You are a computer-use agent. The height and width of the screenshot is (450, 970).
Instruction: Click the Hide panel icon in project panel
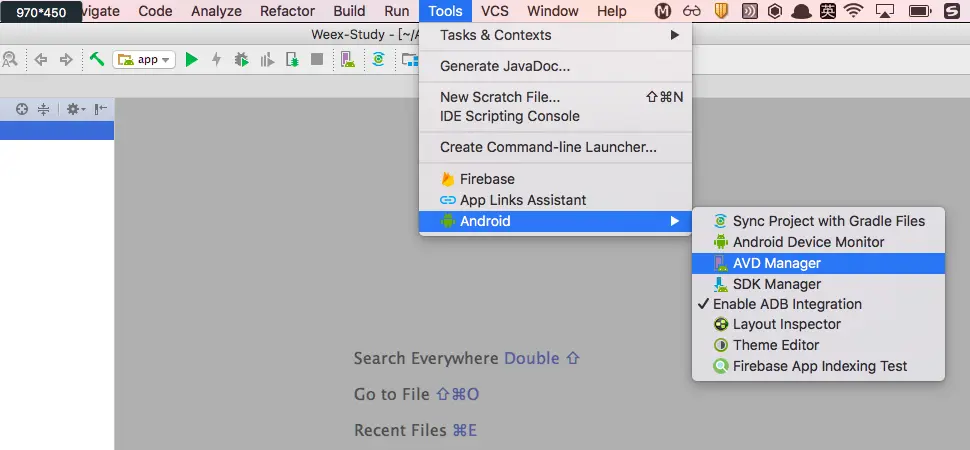(100, 110)
